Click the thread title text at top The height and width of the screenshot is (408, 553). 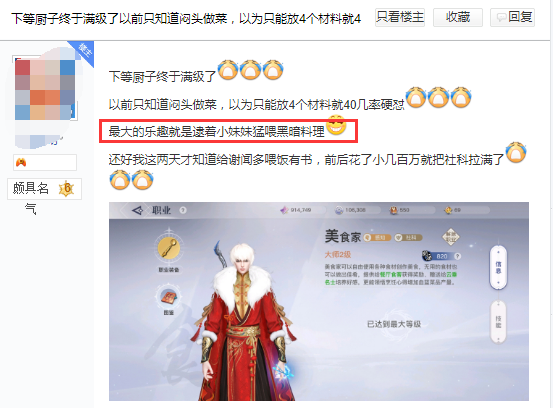[x=186, y=18]
